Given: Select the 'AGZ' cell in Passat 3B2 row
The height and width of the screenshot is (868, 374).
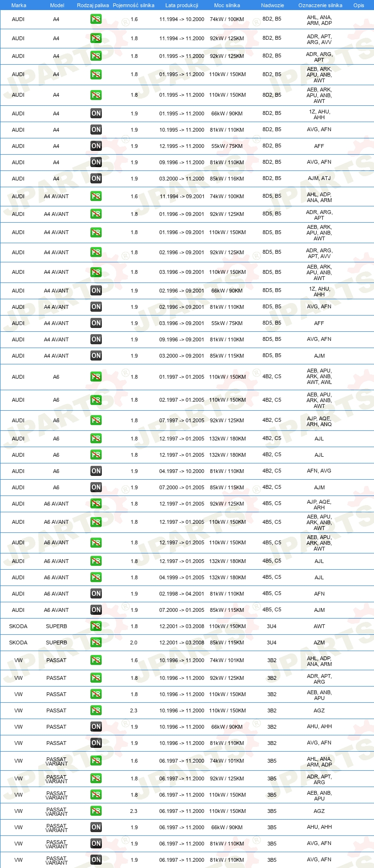Looking at the screenshot, I should tap(319, 710).
